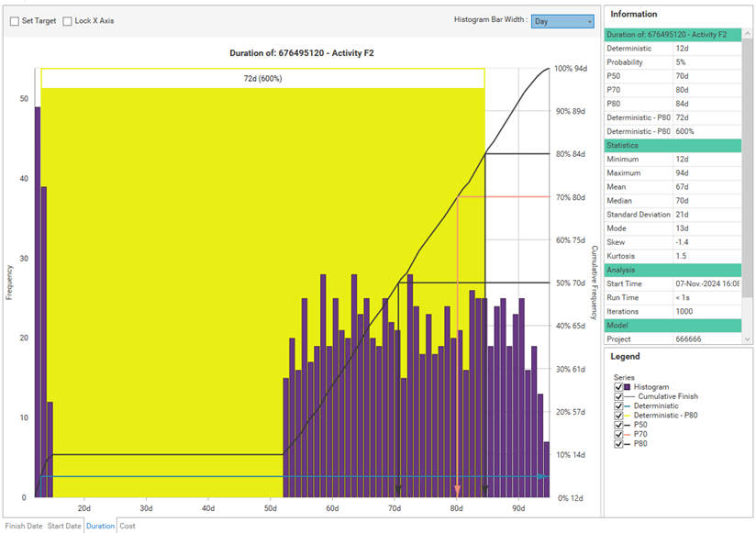Collapse the Statistics section header

tap(672, 145)
